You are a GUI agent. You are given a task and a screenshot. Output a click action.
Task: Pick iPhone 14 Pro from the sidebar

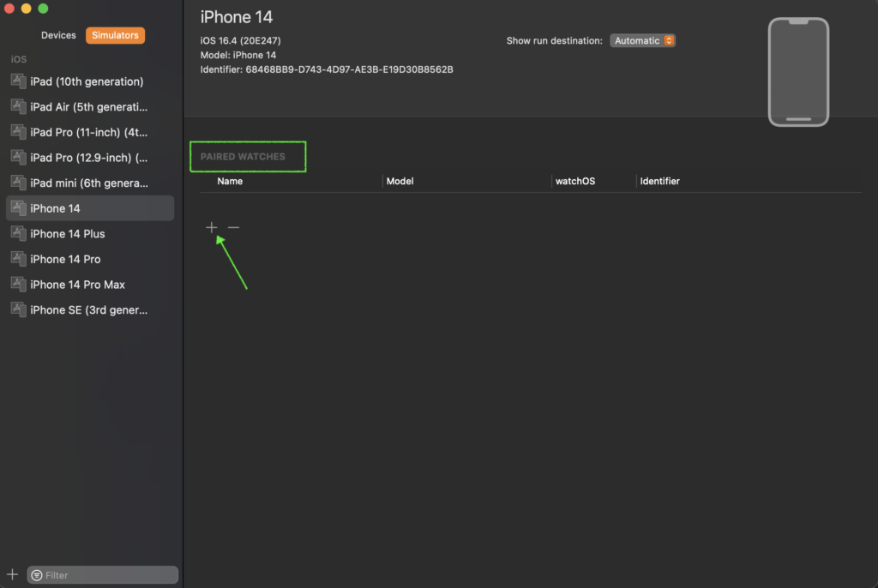point(65,259)
